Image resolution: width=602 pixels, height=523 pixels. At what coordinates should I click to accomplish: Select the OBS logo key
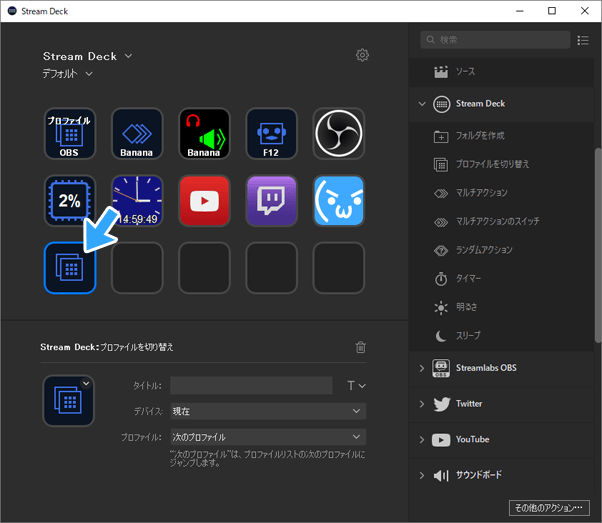(339, 134)
